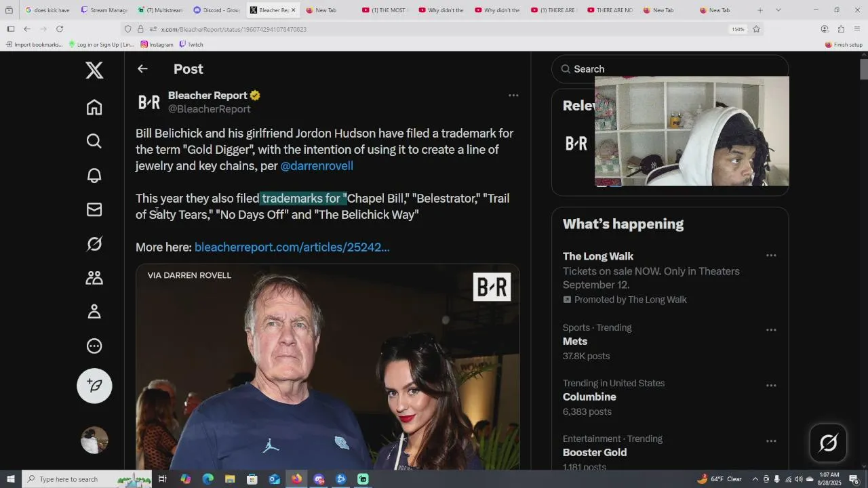Open options for The Long Walk trend
Image resolution: width=868 pixels, height=488 pixels.
[x=771, y=256]
